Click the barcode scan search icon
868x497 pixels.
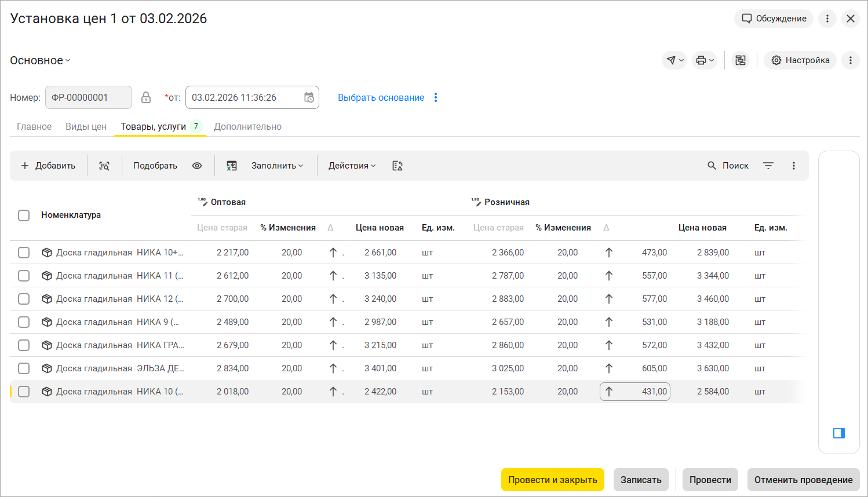pyautogui.click(x=104, y=166)
